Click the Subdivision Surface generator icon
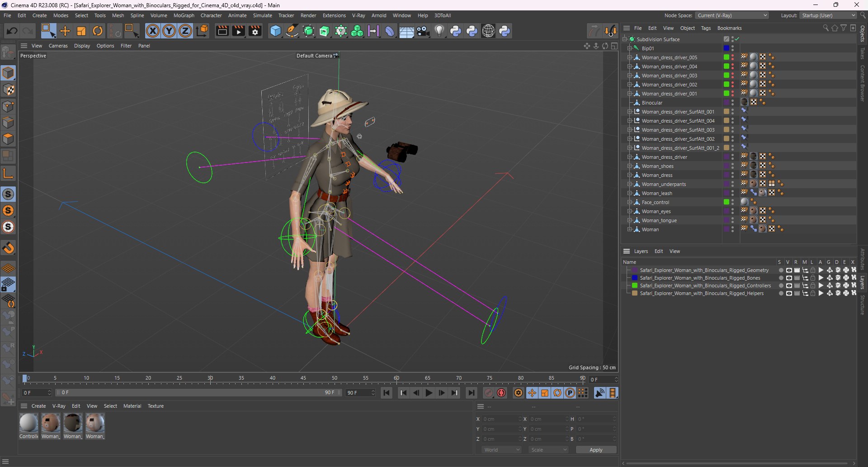The height and width of the screenshot is (467, 868). pos(309,31)
